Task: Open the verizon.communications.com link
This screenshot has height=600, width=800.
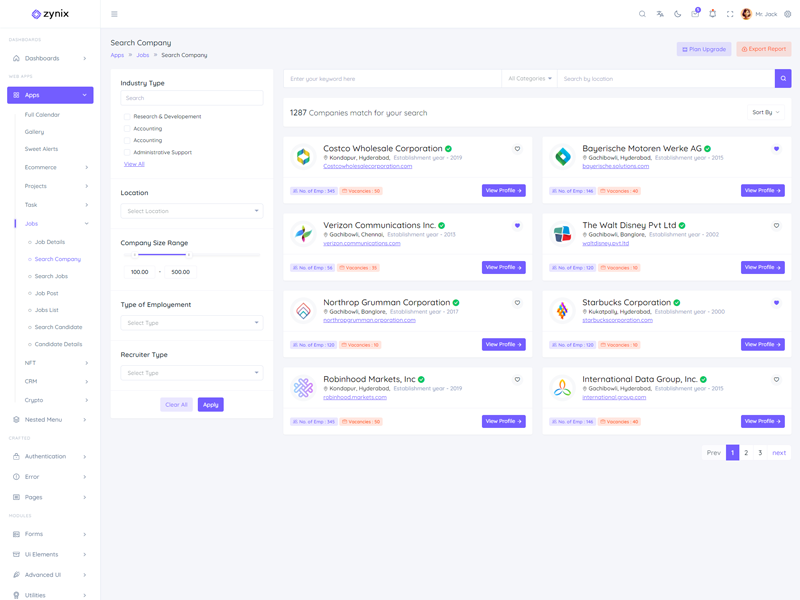Action: click(361, 243)
